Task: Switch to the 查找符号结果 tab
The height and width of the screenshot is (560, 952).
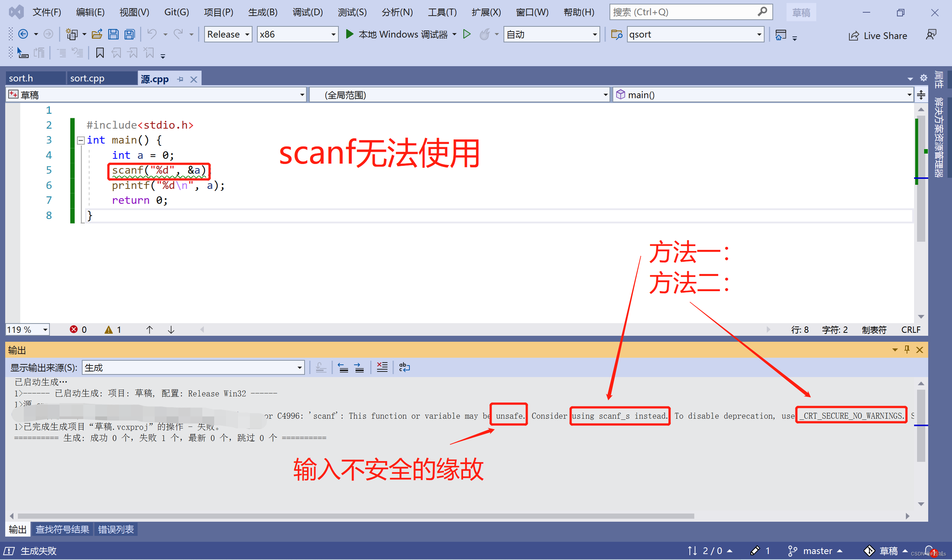Action: pyautogui.click(x=62, y=530)
